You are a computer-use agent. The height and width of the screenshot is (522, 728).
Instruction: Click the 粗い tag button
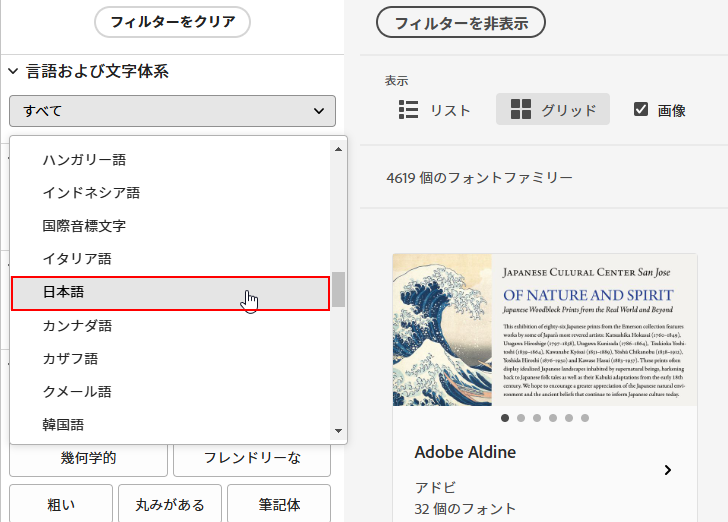tap(61, 503)
